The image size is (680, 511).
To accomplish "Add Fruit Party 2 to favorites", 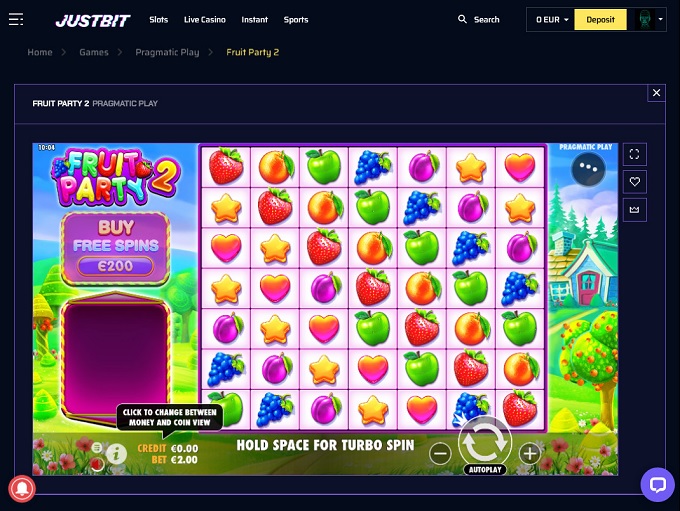I will [x=634, y=182].
